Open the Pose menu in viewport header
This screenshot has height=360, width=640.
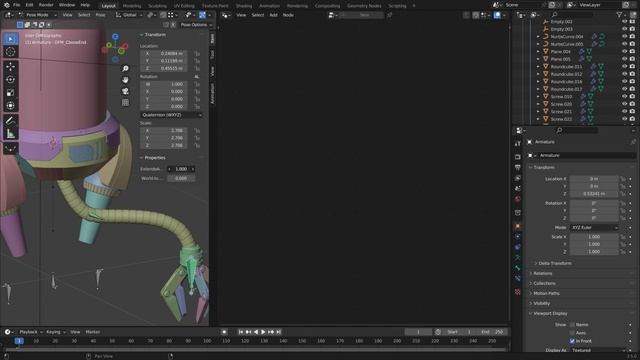point(100,15)
